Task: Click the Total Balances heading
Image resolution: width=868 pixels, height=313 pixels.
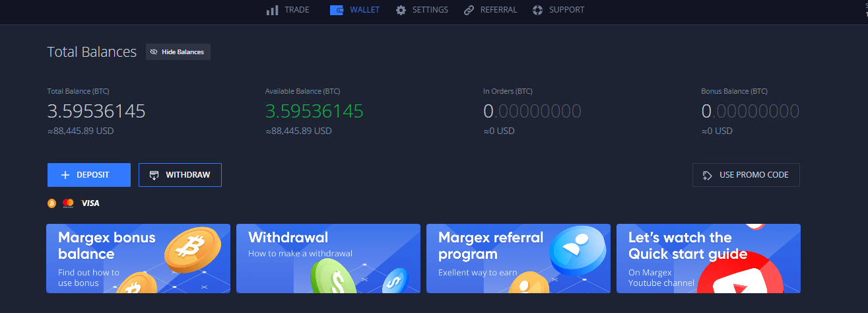Action: tap(92, 52)
